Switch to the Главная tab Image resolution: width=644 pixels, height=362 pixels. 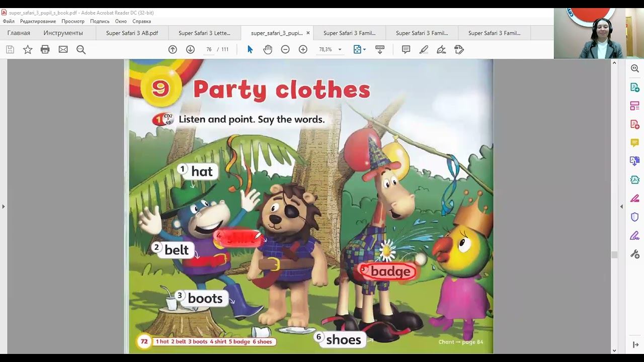(19, 33)
